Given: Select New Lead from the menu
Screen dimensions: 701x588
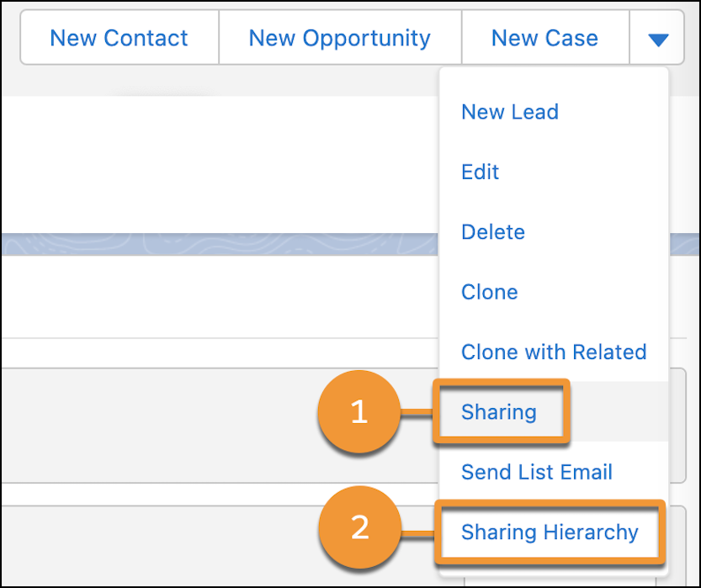Looking at the screenshot, I should pos(510,112).
